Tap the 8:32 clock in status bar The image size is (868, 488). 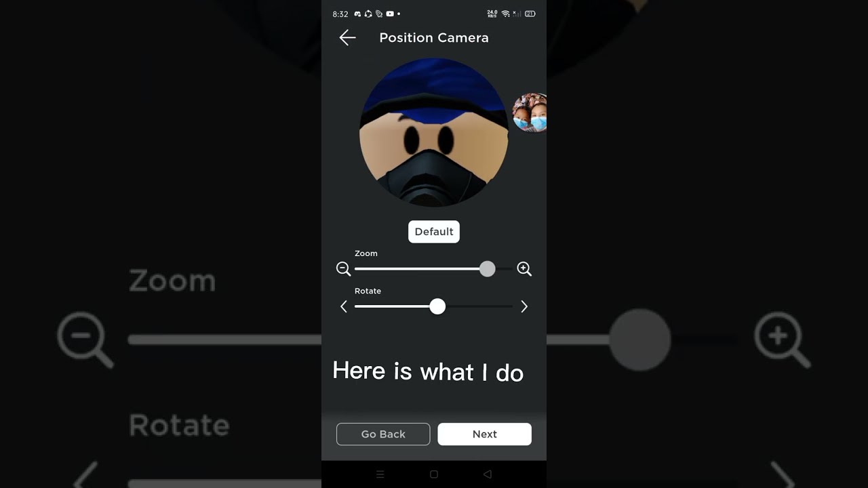click(340, 14)
